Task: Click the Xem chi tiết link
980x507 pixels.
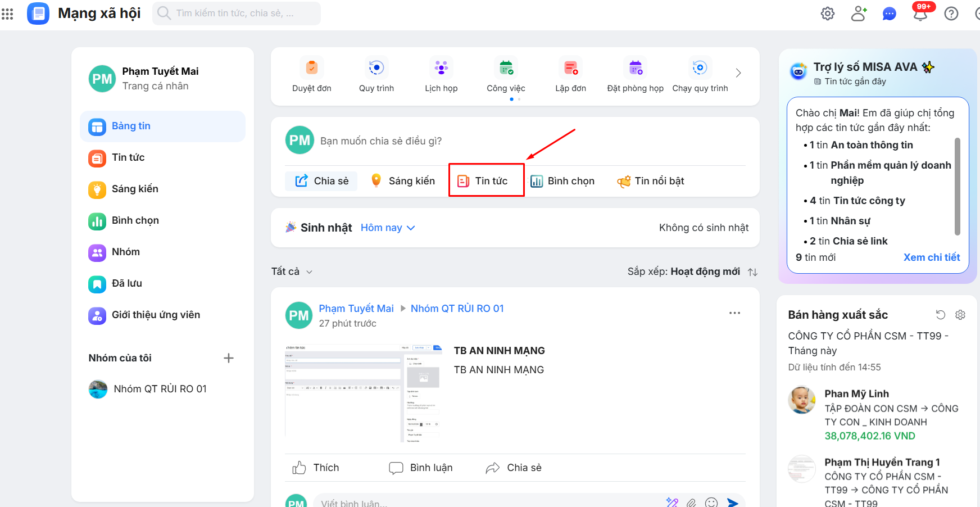Action: (931, 257)
